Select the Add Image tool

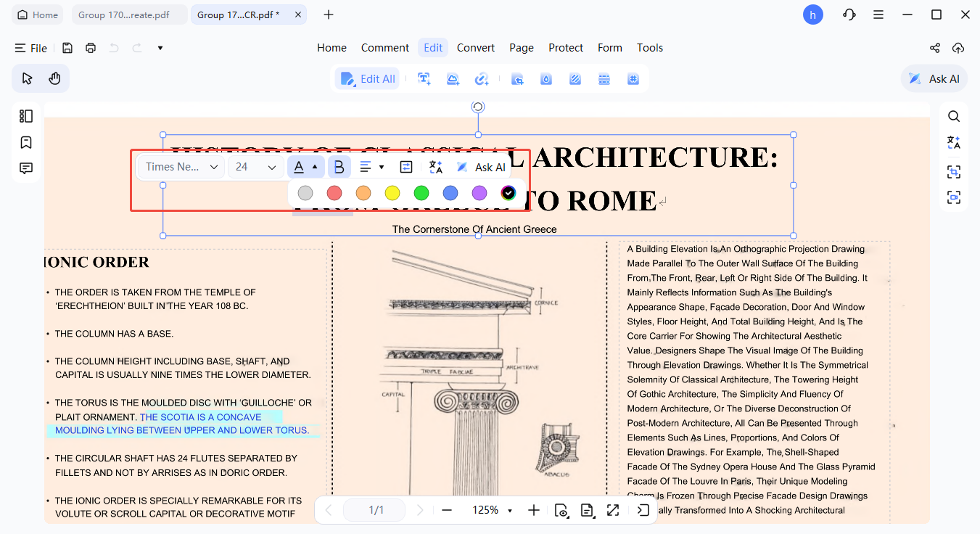453,78
